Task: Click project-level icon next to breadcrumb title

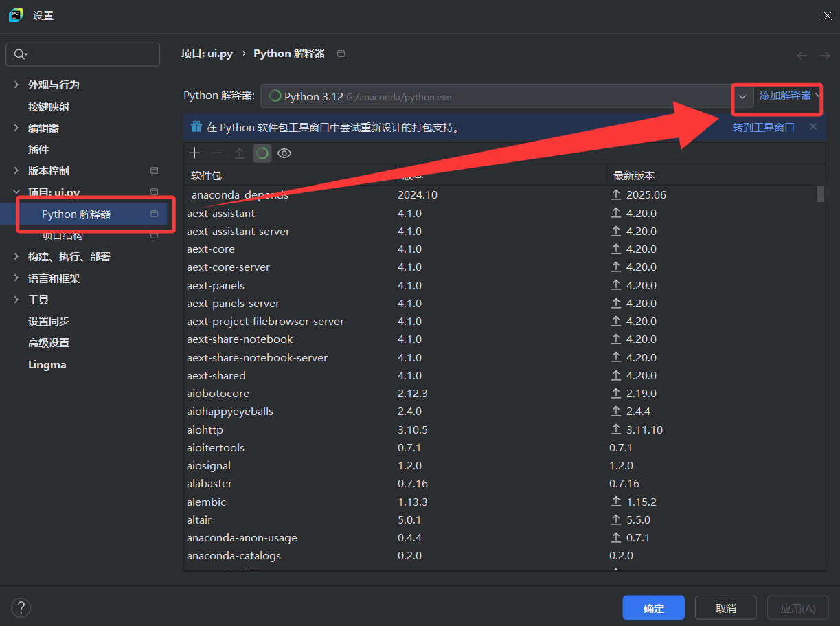Action: [x=341, y=54]
